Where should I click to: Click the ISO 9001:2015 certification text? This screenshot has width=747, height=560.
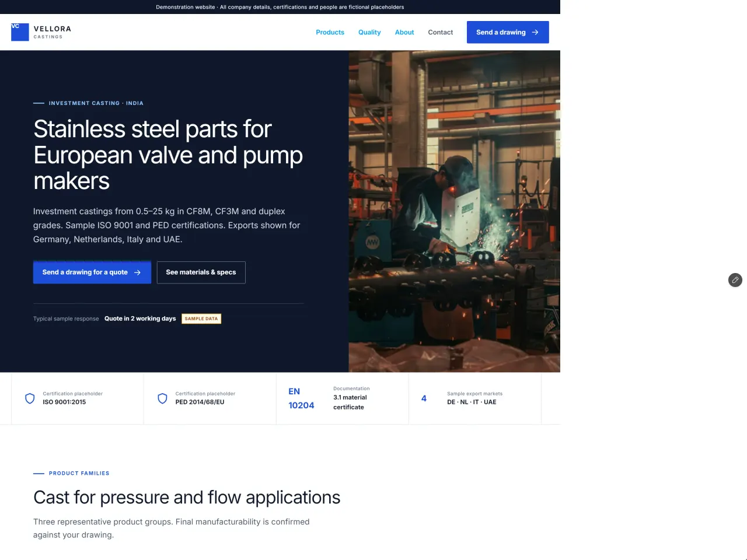[x=64, y=402]
